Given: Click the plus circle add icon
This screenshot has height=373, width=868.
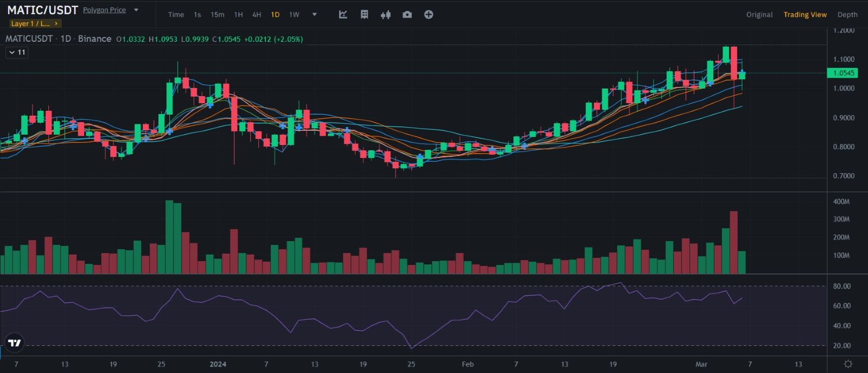Looking at the screenshot, I should point(429,15).
